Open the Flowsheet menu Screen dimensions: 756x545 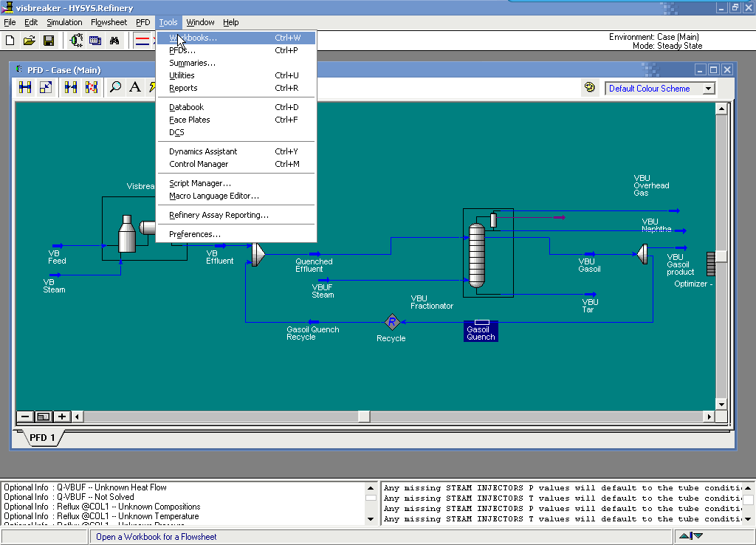click(x=109, y=22)
